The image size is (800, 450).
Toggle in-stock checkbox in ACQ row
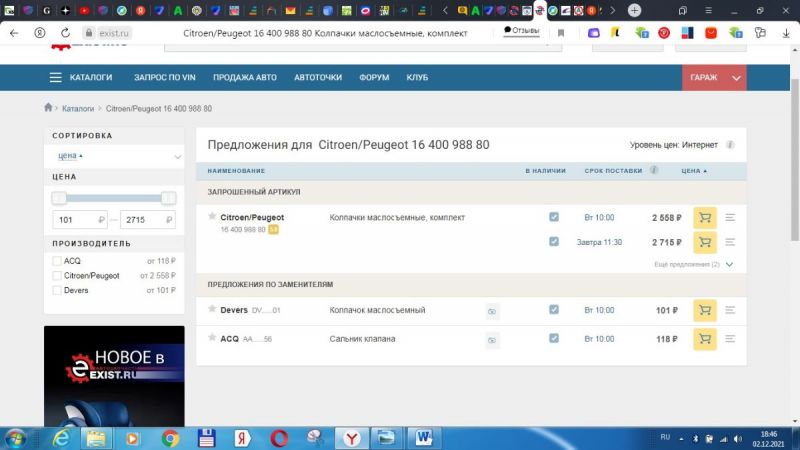tap(554, 338)
